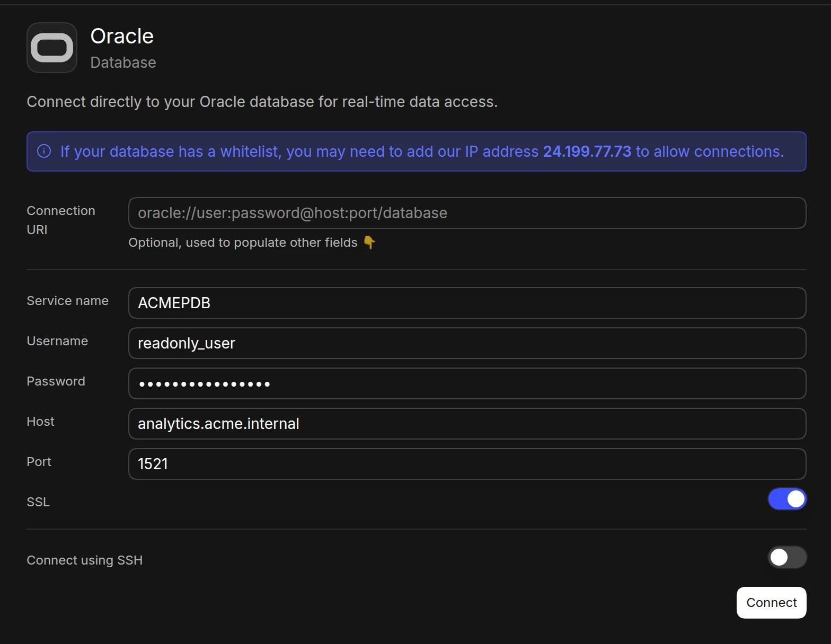This screenshot has width=831, height=644.
Task: Enable the Connect using SSH toggle
Action: [787, 557]
